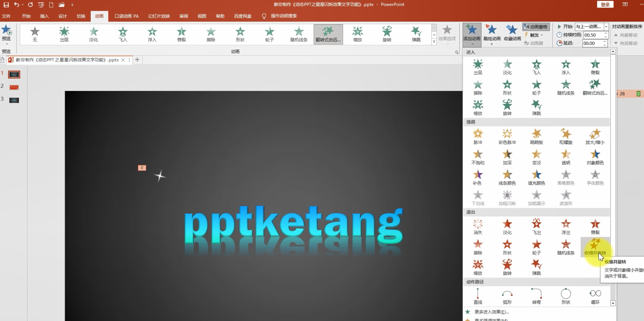Click 更多进入效果 link in the dropdown
This screenshot has width=644, height=321.
[491, 312]
